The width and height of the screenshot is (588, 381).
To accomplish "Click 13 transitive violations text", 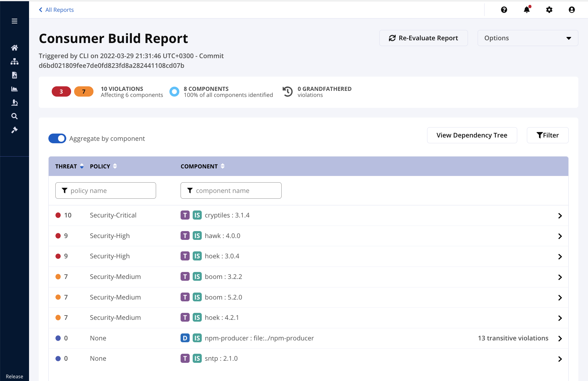I will pyautogui.click(x=513, y=338).
